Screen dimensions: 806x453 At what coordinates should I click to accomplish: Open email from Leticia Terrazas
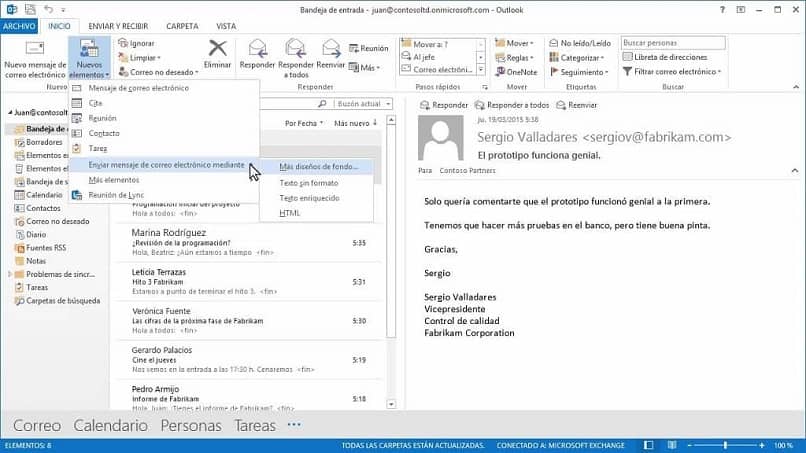tap(248, 282)
